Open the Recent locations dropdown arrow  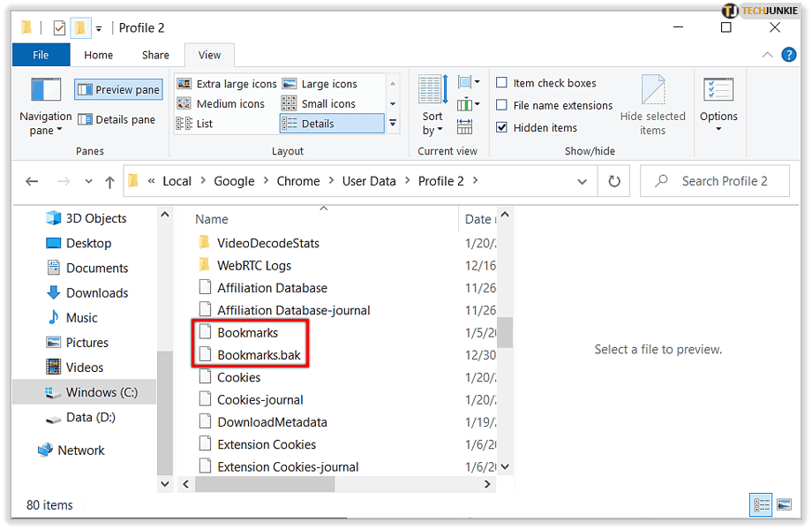point(88,182)
